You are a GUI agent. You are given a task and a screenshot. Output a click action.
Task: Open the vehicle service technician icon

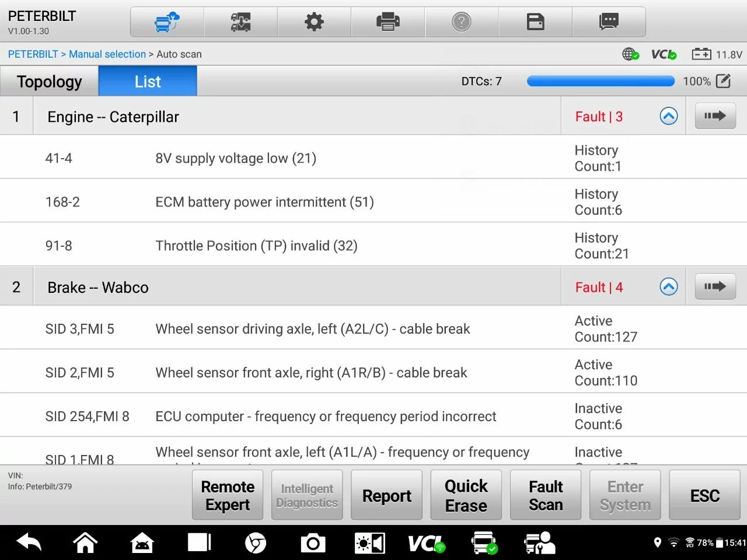pos(540,543)
